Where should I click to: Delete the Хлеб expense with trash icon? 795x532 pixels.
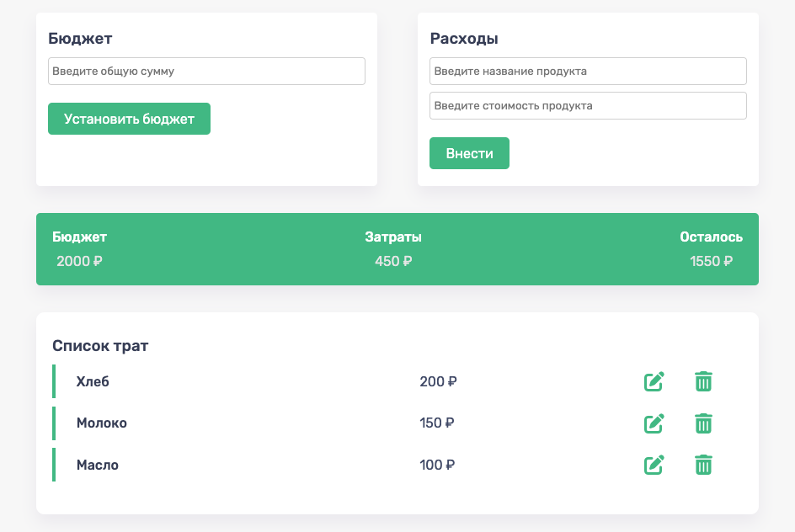703,381
